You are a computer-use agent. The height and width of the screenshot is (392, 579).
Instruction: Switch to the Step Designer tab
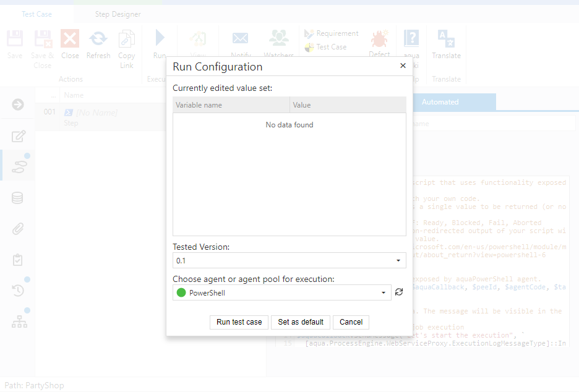118,14
